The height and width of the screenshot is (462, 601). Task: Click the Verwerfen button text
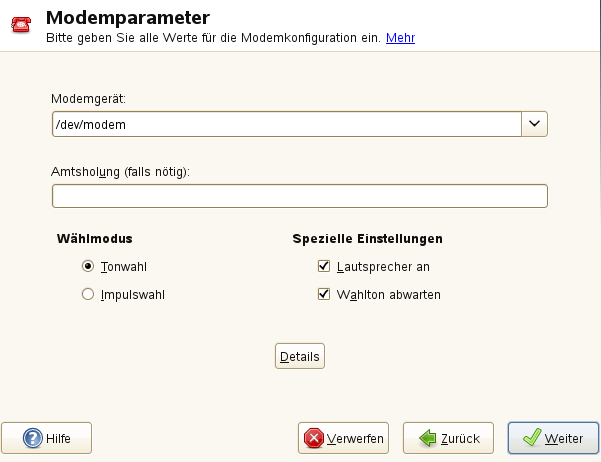point(356,438)
